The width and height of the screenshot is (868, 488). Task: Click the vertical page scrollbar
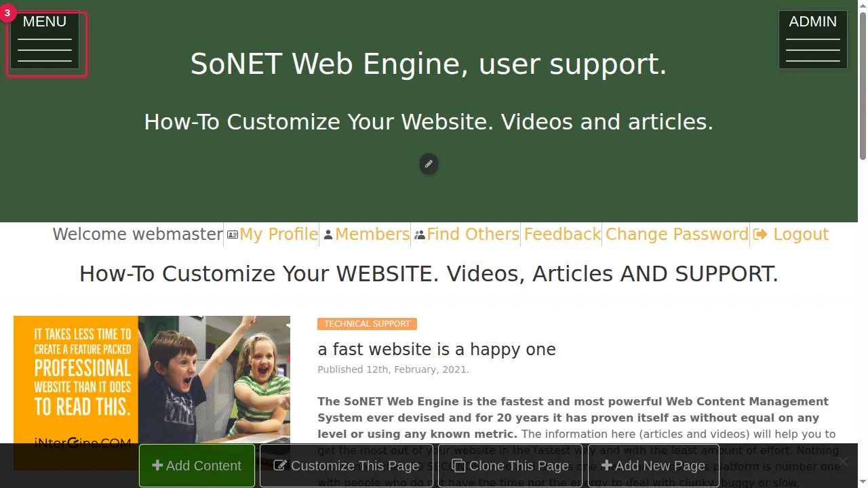tap(863, 86)
